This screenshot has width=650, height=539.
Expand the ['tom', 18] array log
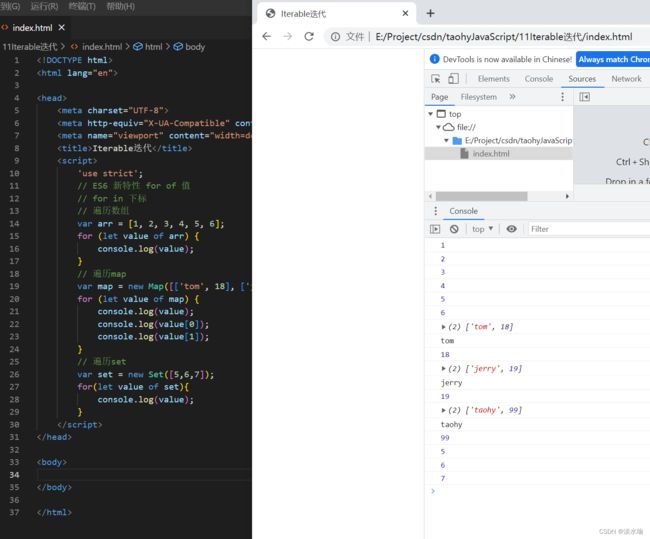click(444, 327)
